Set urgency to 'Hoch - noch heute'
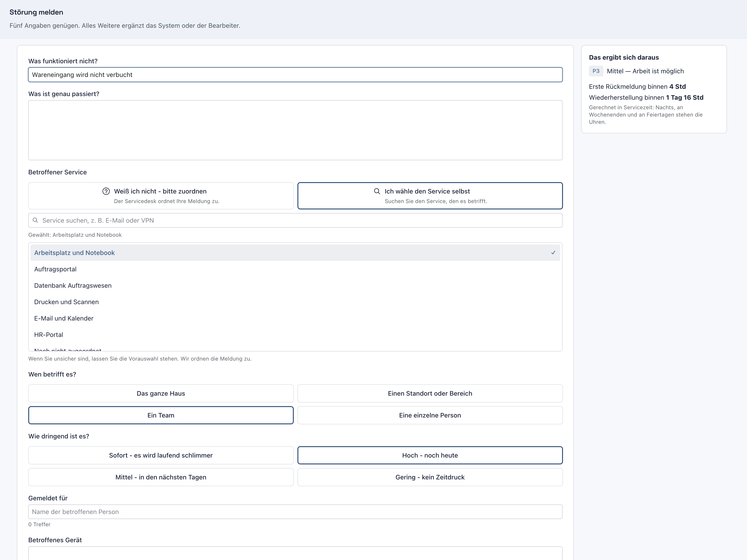This screenshot has height=560, width=747. pyautogui.click(x=430, y=455)
